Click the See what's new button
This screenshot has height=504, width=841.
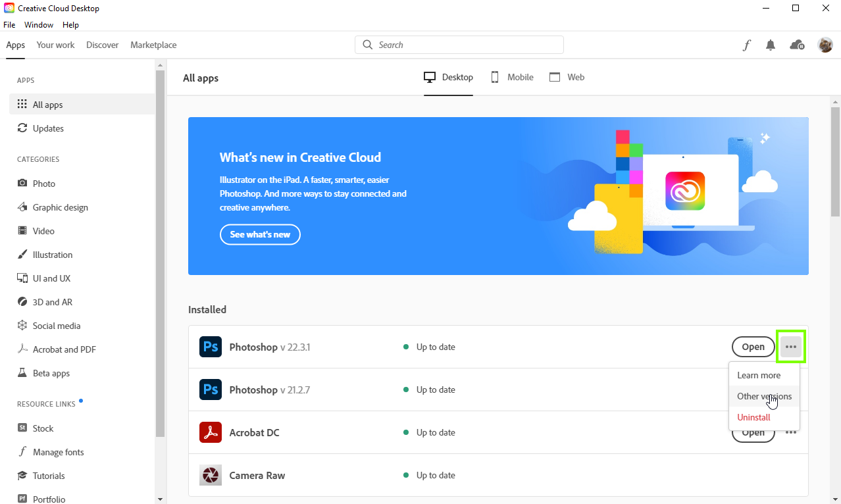coord(260,234)
